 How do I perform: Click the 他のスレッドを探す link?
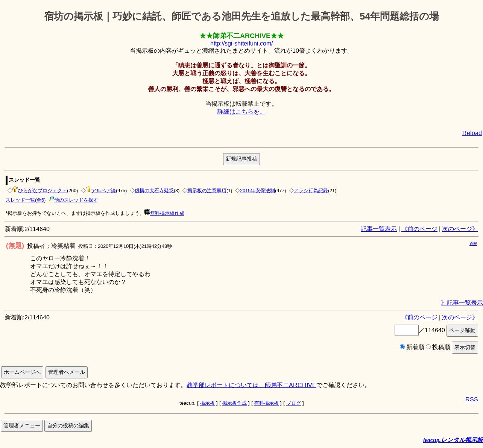[76, 200]
